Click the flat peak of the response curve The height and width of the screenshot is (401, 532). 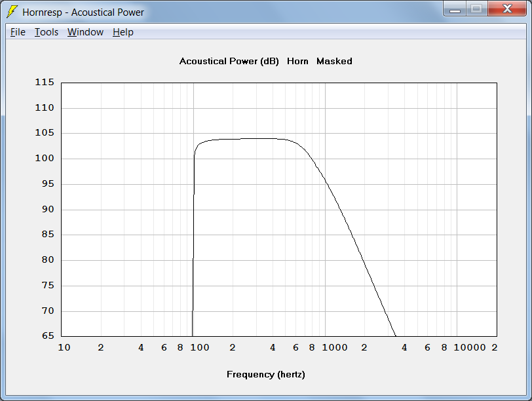(258, 138)
